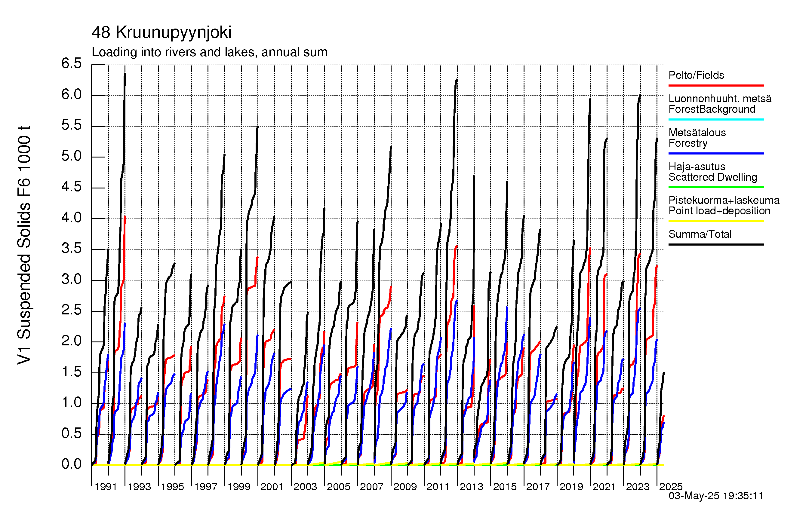
Task: Click the 1992 red fields peak near 4.0
Action: tap(125, 217)
